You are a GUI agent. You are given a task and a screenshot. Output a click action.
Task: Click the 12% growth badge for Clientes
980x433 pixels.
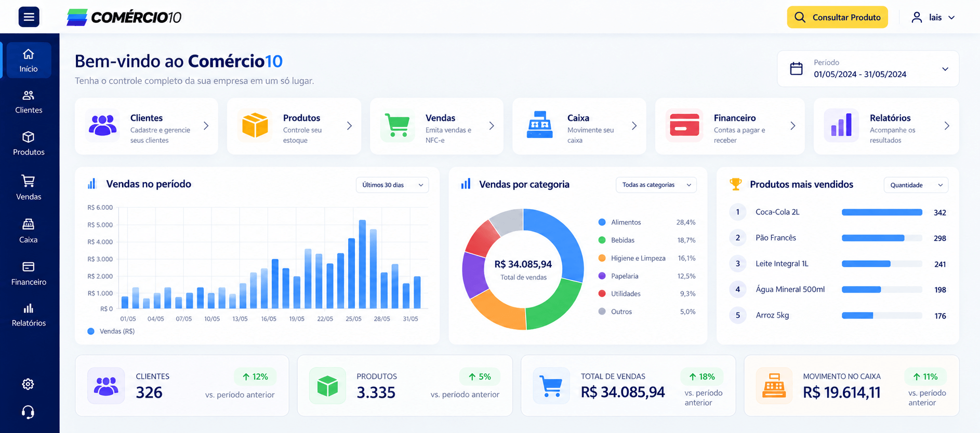[255, 376]
